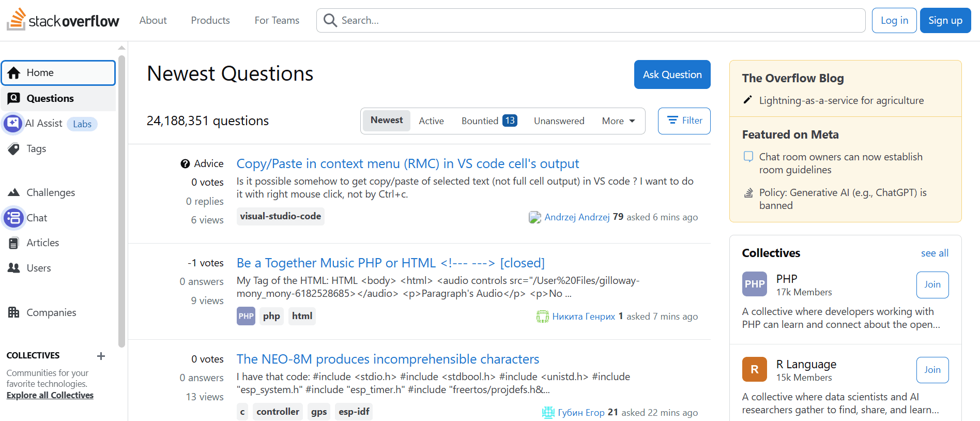Click Никита Генрих's avatar

pyautogui.click(x=543, y=317)
